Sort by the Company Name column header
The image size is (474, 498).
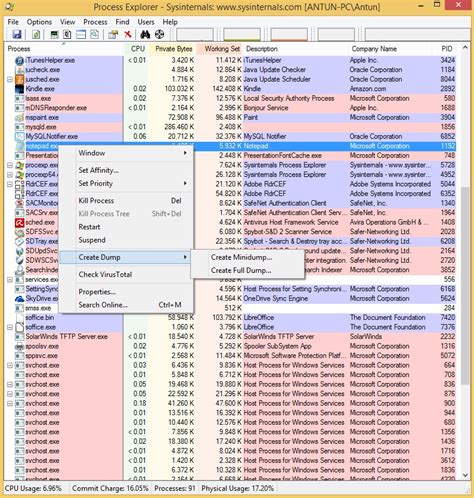(x=391, y=49)
